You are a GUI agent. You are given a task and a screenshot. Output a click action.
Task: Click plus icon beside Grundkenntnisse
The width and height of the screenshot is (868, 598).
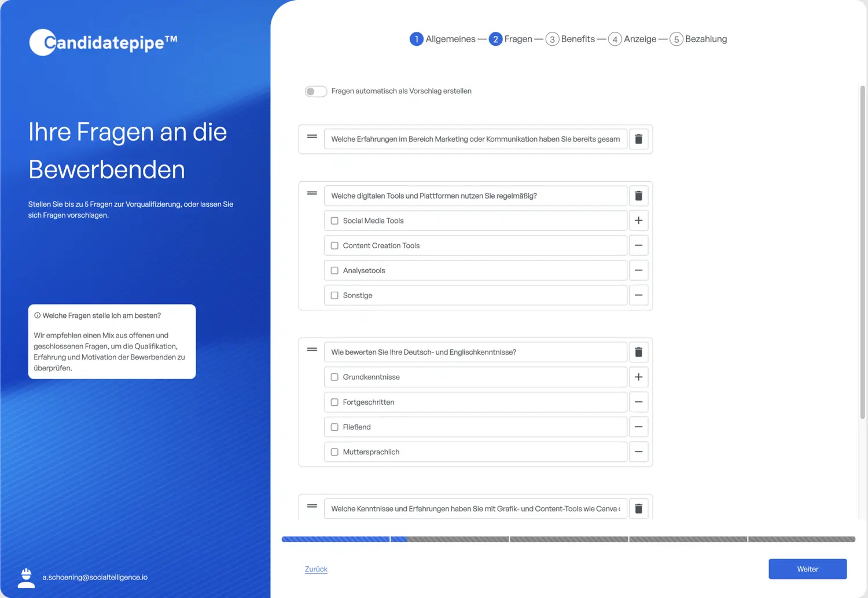pos(638,377)
